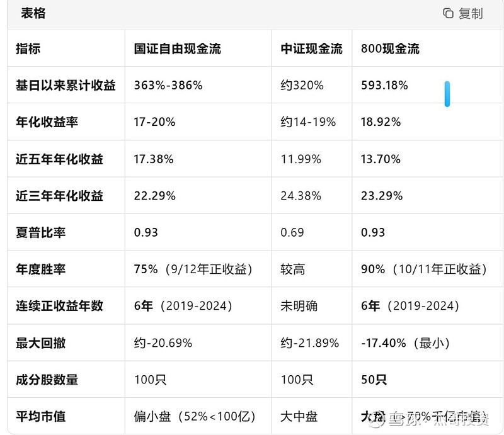
Task: Click the 基日以来累计收益 row label
Action: tap(66, 86)
